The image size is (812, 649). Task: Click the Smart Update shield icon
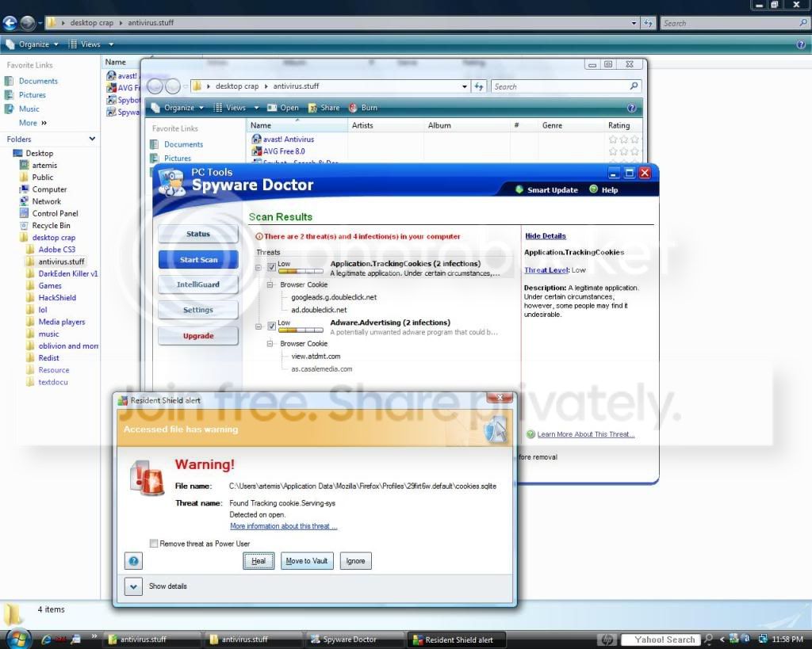(x=519, y=190)
